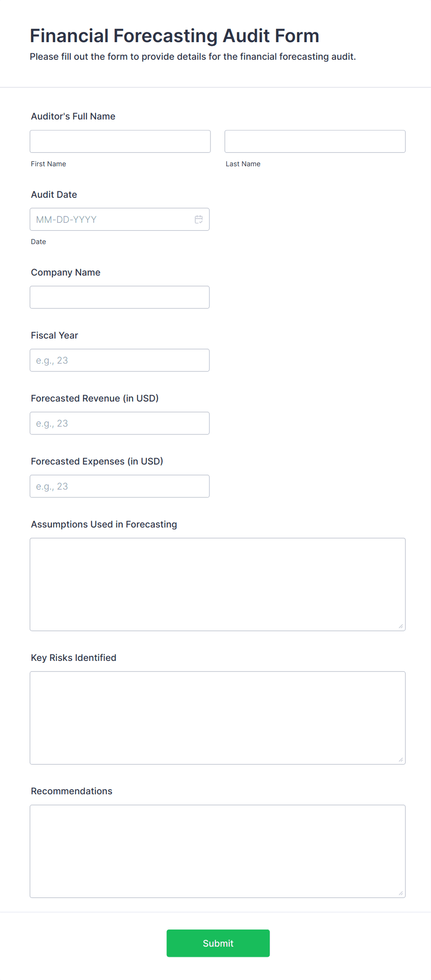Focus the First Name input field
Screen dimensions: 431x980
point(120,141)
